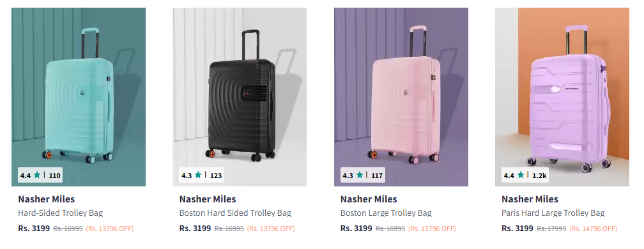Screen dimensions: 644x249
Task: Open the pink Boston Large trolley image
Action: 401,97
